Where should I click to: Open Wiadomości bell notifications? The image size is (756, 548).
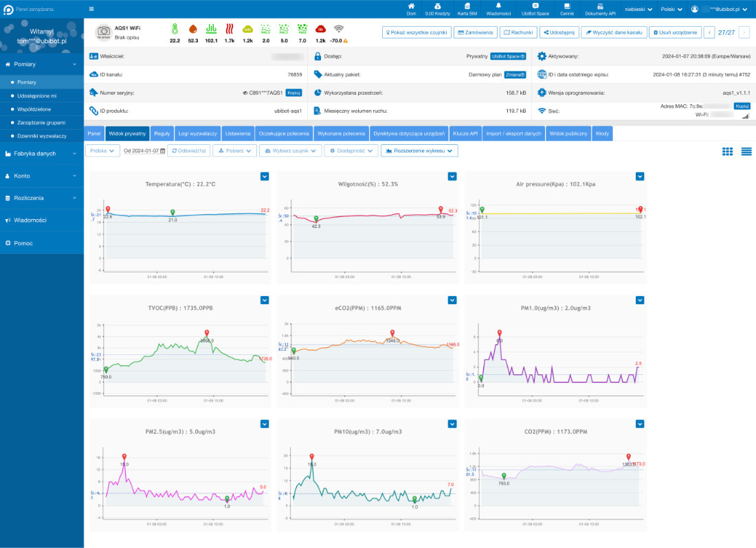(498, 9)
